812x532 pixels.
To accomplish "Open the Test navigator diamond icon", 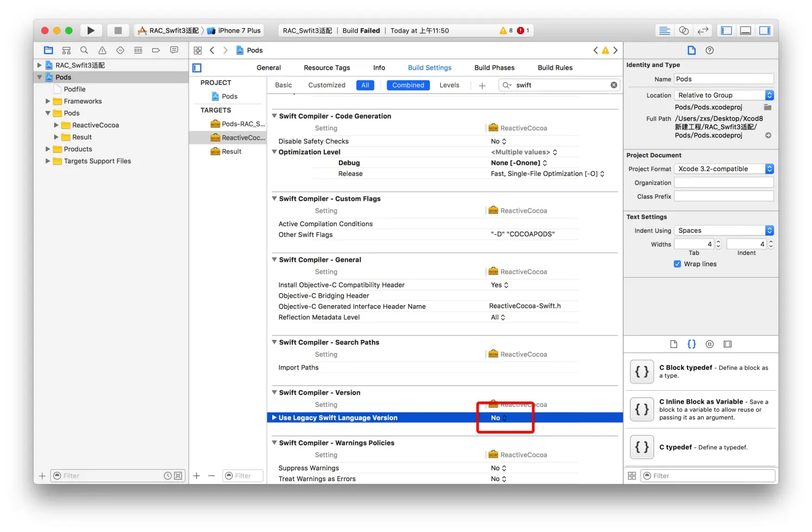I will 120,50.
